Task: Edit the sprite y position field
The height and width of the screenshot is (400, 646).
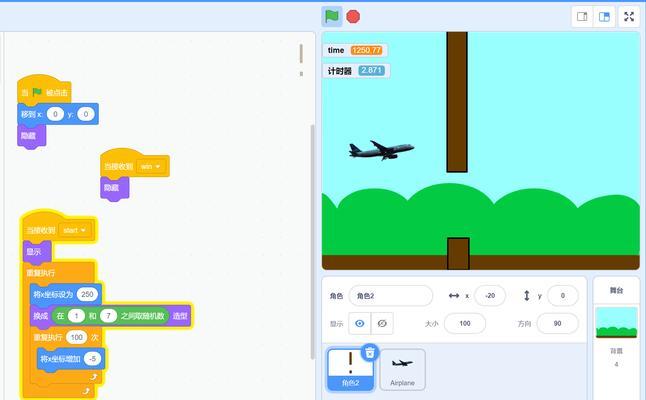Action: [563, 296]
